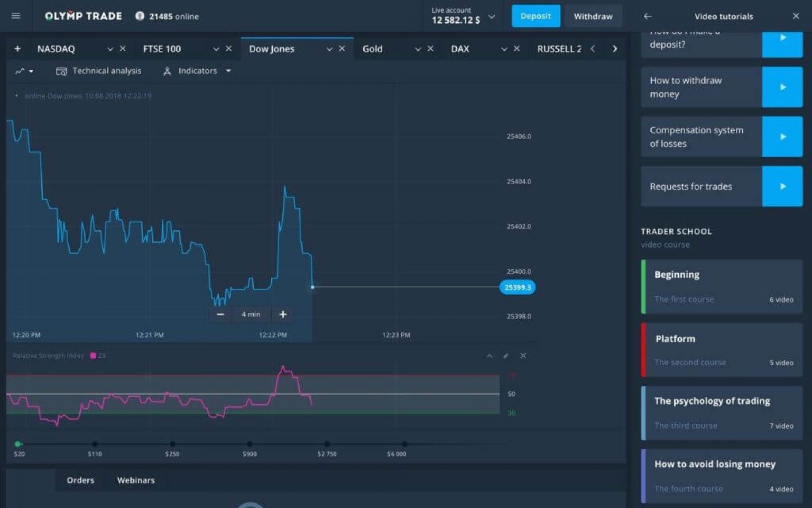This screenshot has height=508, width=812.
Task: Close the FTSE 100 tab
Action: click(229, 48)
